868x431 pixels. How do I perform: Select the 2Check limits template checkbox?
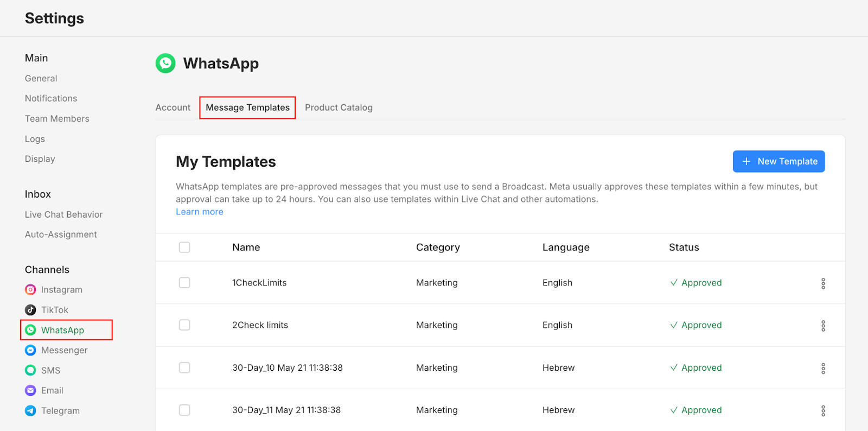point(184,325)
